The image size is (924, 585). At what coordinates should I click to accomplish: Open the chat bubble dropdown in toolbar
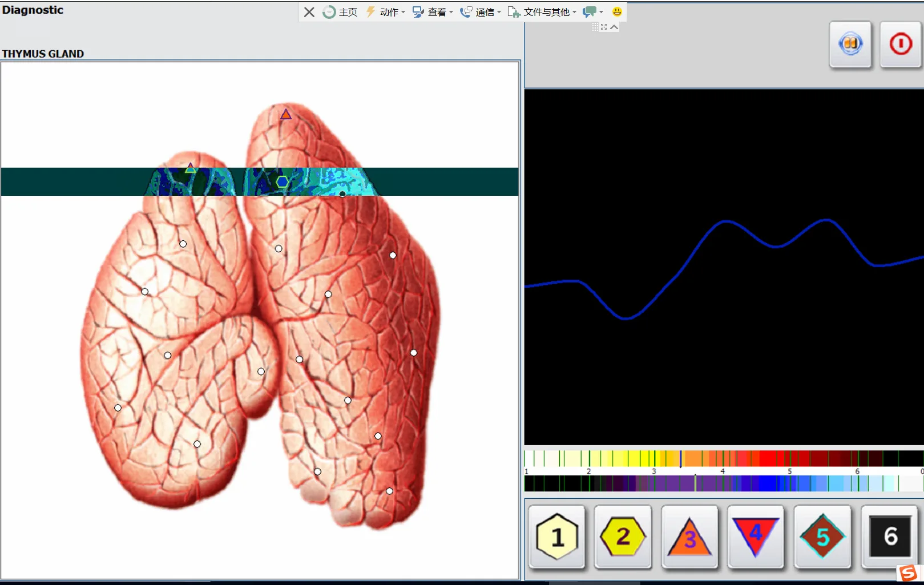(x=593, y=12)
